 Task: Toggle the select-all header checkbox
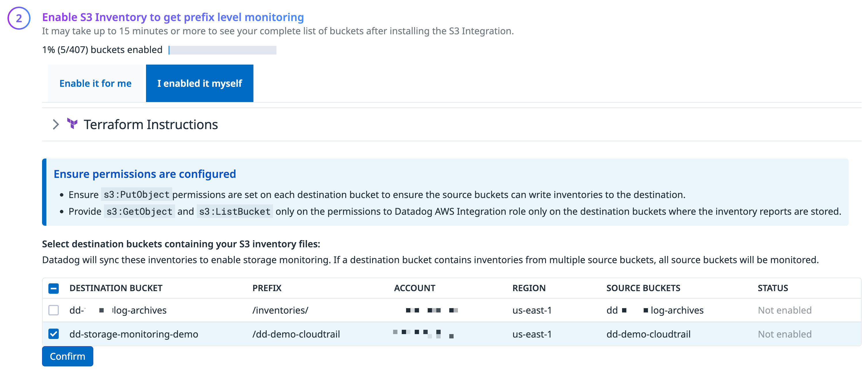coord(54,288)
